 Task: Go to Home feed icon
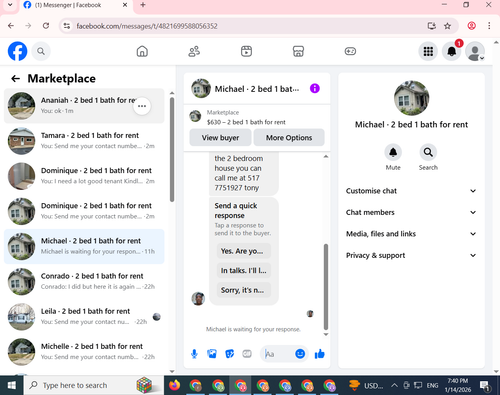(142, 51)
